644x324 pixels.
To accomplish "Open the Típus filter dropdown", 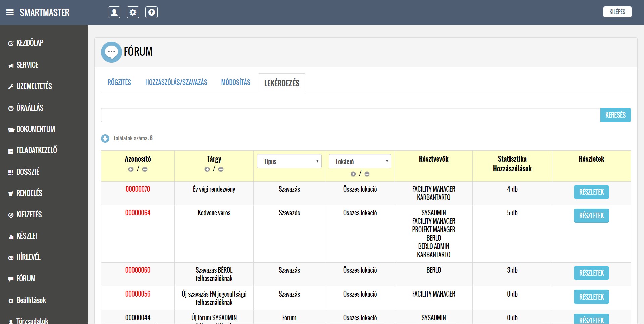I will click(289, 161).
